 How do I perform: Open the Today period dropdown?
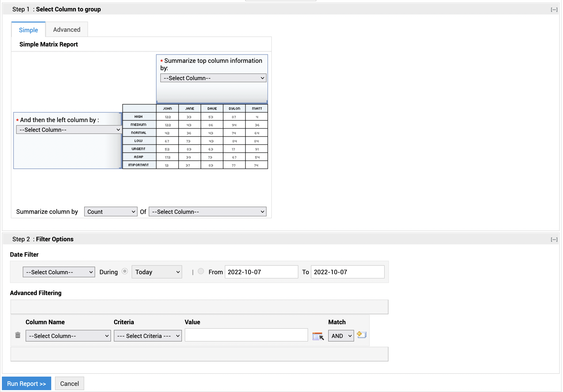click(157, 272)
